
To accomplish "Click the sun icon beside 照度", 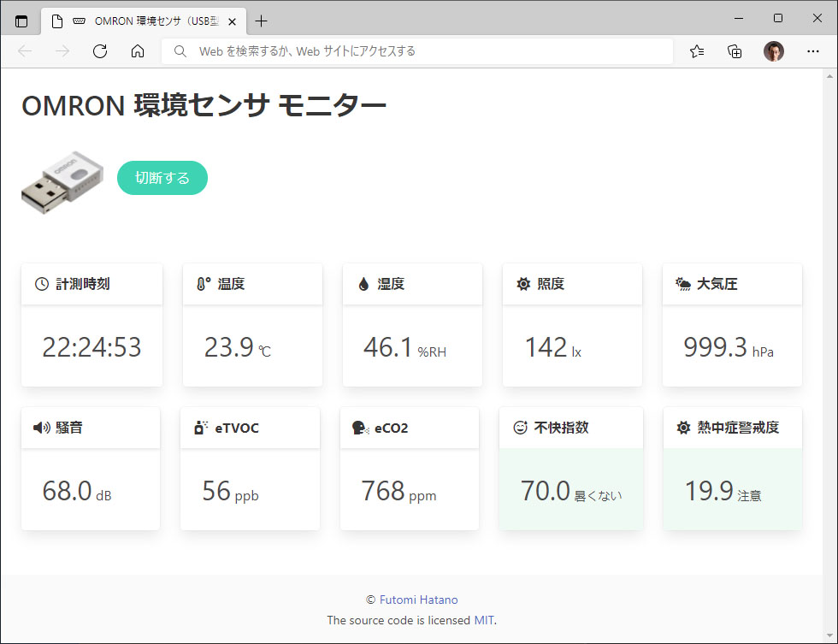I will click(x=523, y=284).
